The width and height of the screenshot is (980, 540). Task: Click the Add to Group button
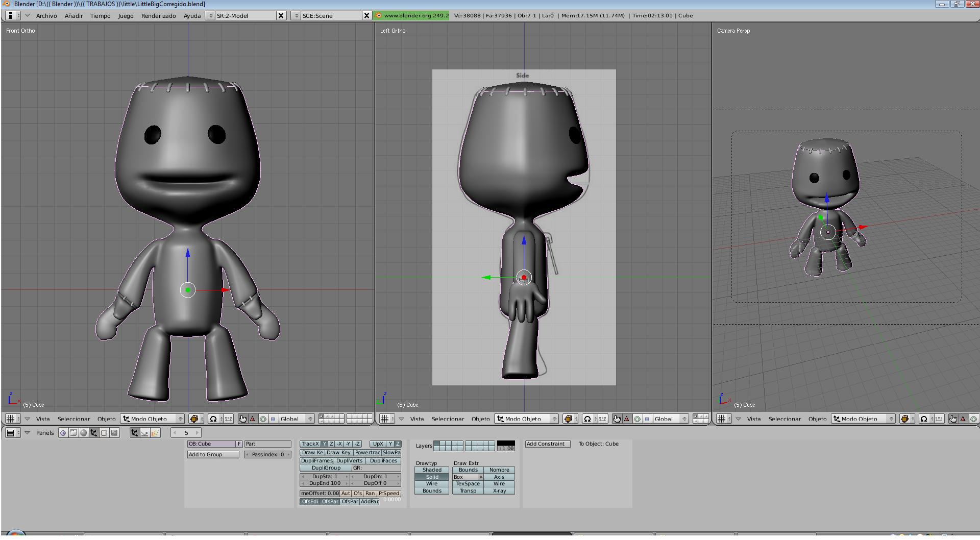(213, 455)
